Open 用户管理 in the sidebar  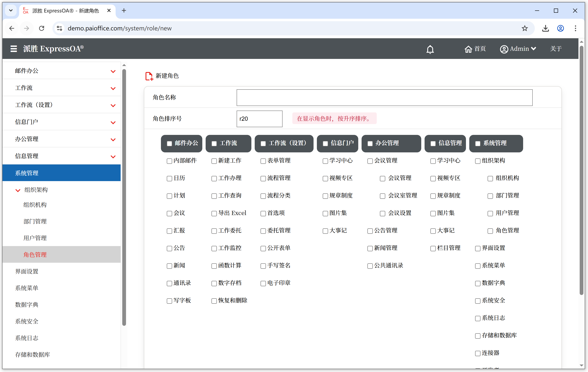pos(35,238)
